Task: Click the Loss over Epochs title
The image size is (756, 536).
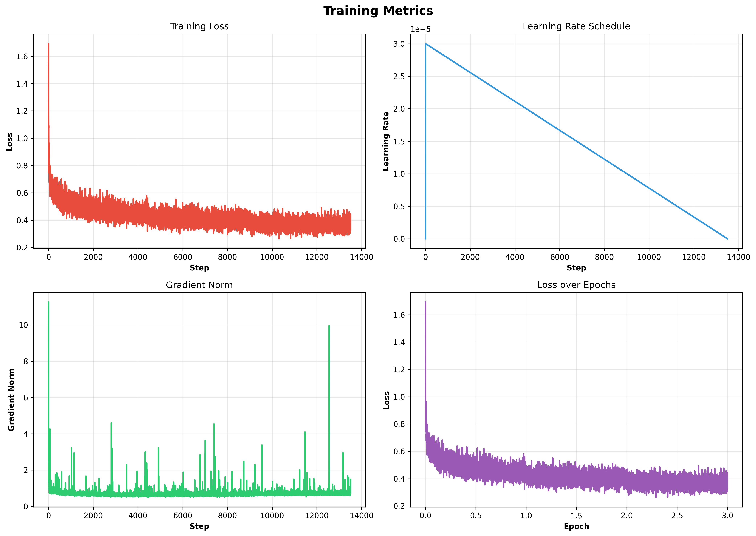Action: pyautogui.click(x=576, y=285)
